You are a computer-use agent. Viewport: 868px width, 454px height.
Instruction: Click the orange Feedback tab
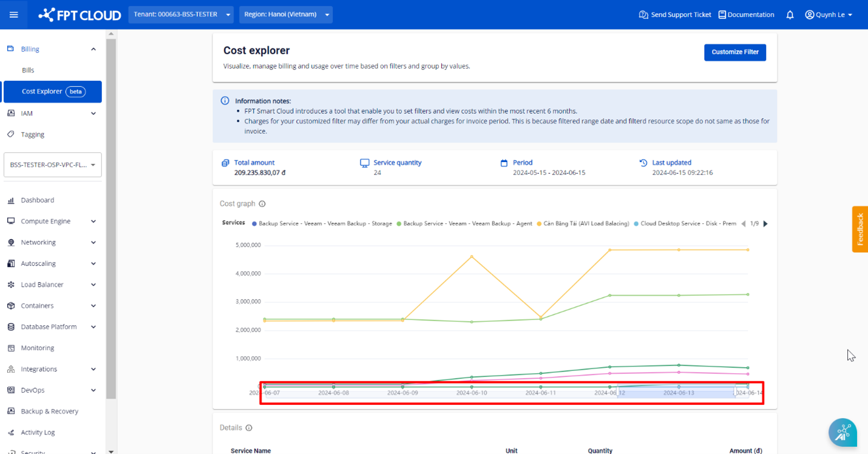[860, 229]
